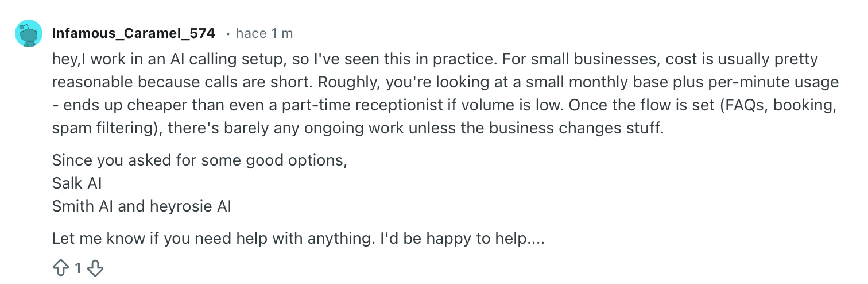This screenshot has height=284, width=868.
Task: Open the commenter's Reddit avatar
Action: [28, 34]
